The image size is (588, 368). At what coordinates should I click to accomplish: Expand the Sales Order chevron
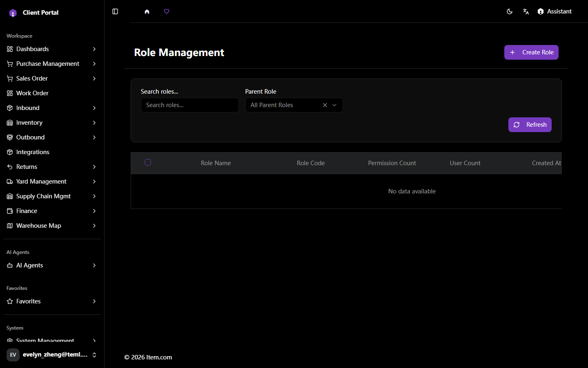(x=94, y=79)
